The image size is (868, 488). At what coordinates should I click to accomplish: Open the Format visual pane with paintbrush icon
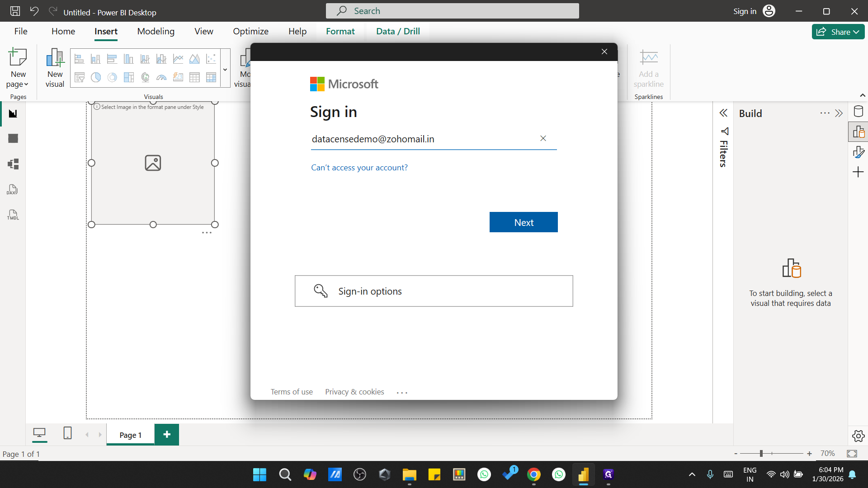(x=859, y=152)
